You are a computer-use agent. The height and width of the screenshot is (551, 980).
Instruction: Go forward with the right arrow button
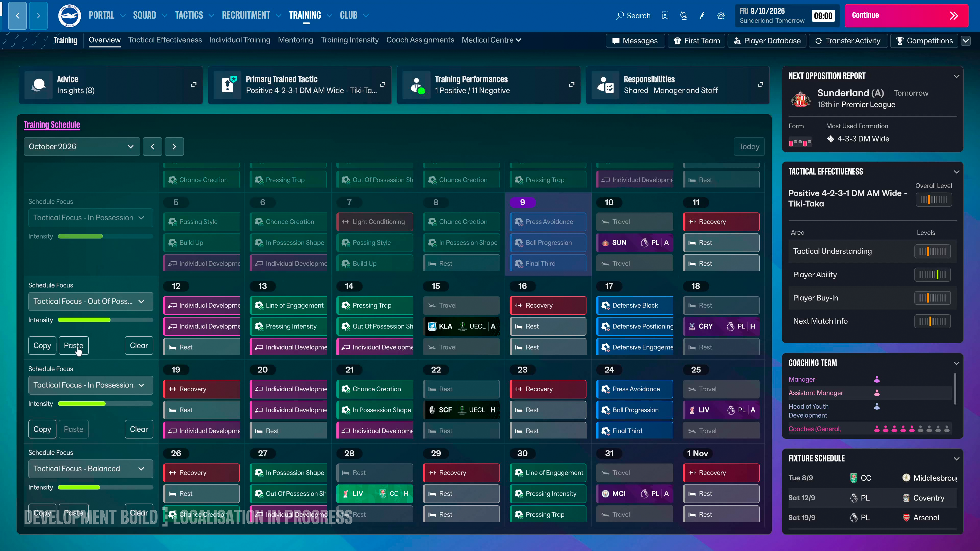coord(39,16)
